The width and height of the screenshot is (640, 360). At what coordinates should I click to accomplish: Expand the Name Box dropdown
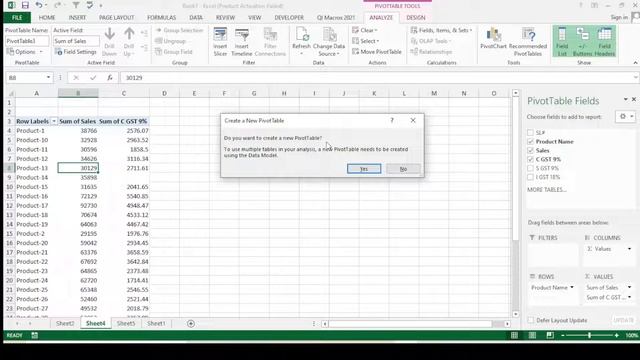(x=48, y=78)
